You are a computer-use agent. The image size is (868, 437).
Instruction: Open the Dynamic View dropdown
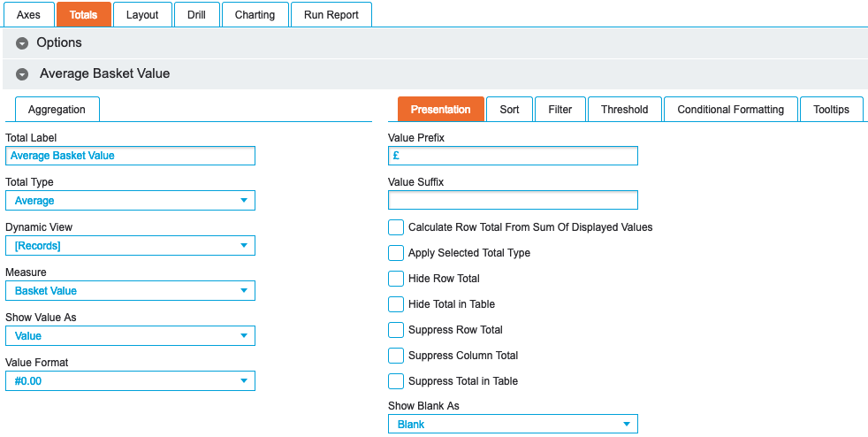pos(130,246)
